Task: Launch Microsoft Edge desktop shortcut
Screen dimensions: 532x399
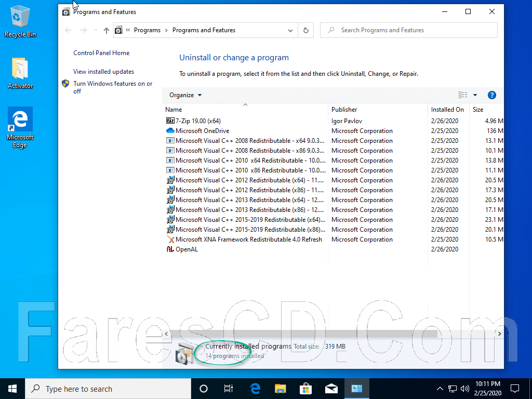Action: (x=20, y=128)
